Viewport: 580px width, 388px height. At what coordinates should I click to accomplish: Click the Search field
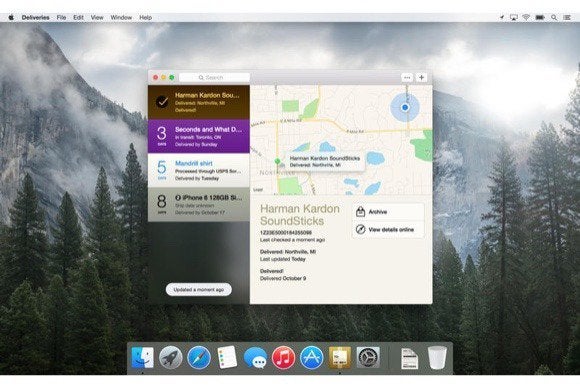pyautogui.click(x=215, y=77)
